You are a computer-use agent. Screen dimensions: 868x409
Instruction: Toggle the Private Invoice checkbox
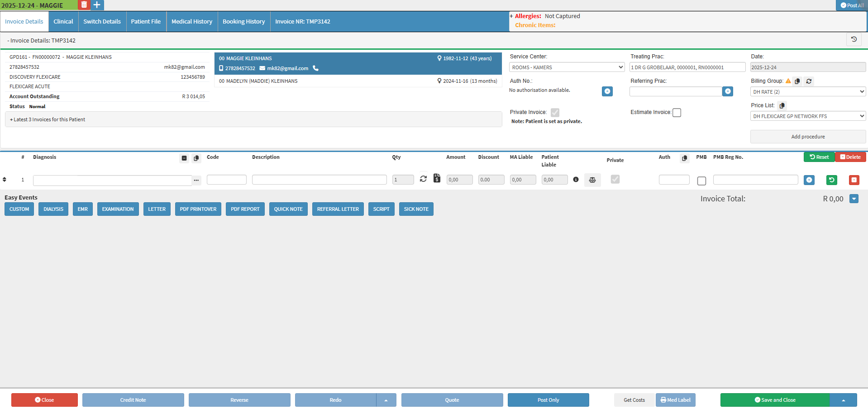555,113
